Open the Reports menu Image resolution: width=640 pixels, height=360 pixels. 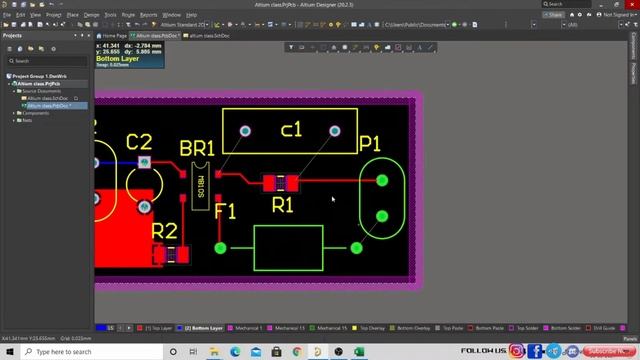149,15
